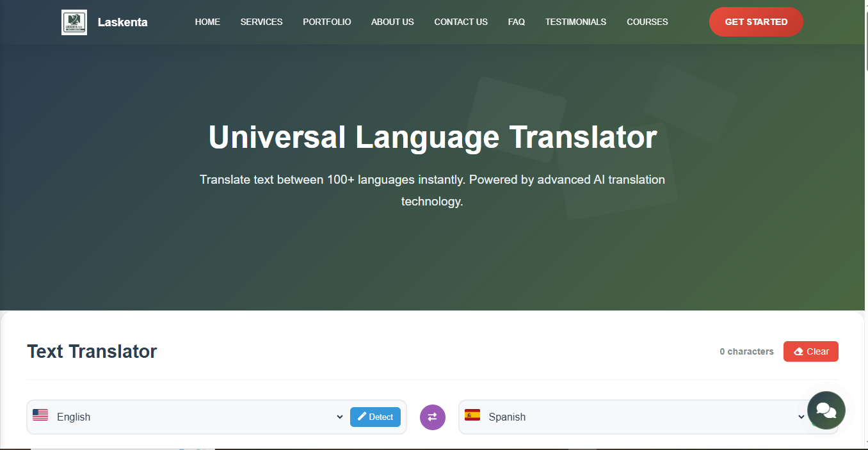Image resolution: width=868 pixels, height=450 pixels.
Task: Click the swap languages arrows icon
Action: pos(432,417)
